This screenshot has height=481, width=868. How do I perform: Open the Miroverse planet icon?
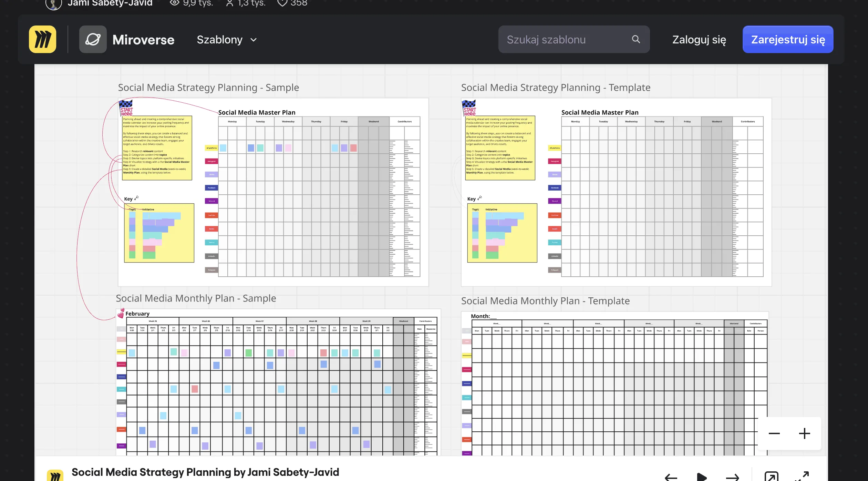coord(93,39)
